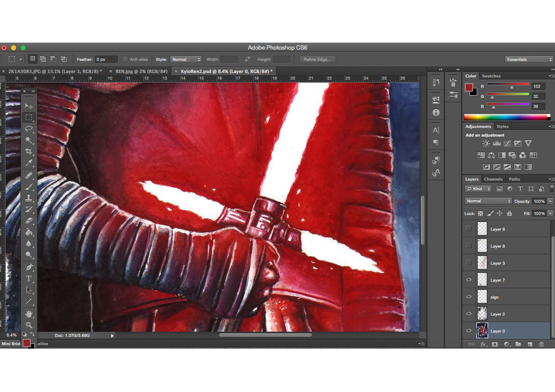
Task: Add a Levels adjustment
Action: [x=497, y=144]
